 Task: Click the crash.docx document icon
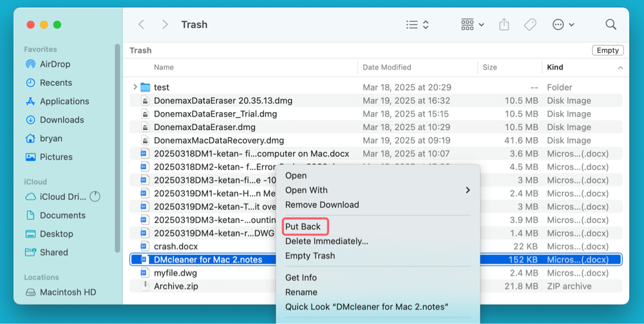point(144,247)
